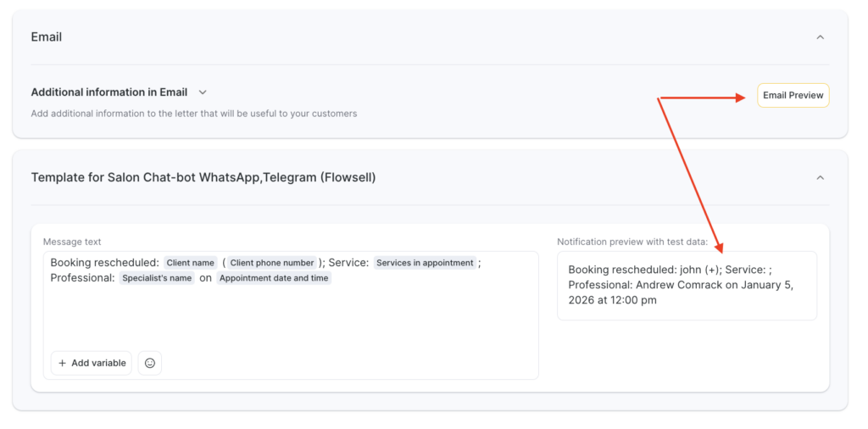
Task: Click the Template for Salon Chat-bot heading
Action: tap(203, 178)
